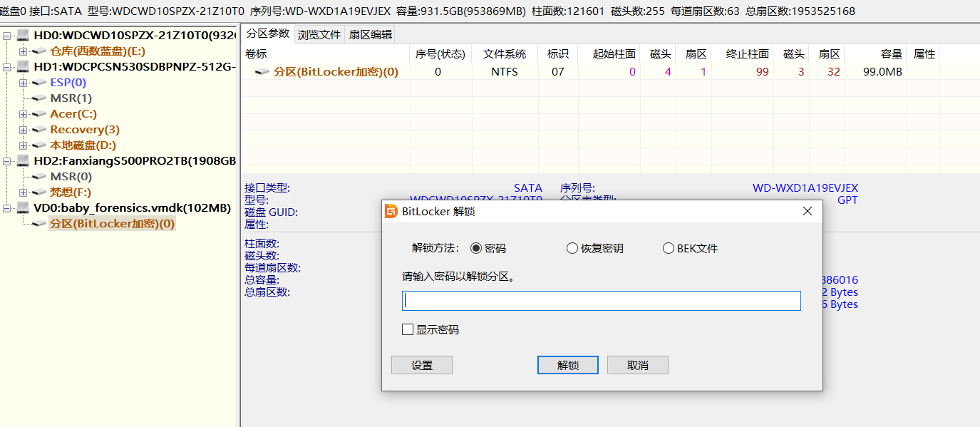The image size is (980, 427).
Task: Click the ESP(0) partition icon
Action: [39, 82]
